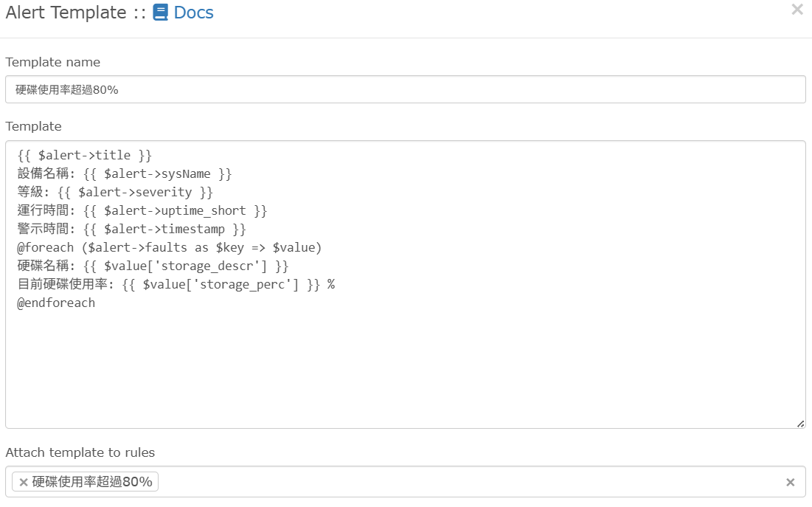Click the 目前硬碟使用率 storage_perc line
The height and width of the screenshot is (507, 812).
(x=176, y=284)
